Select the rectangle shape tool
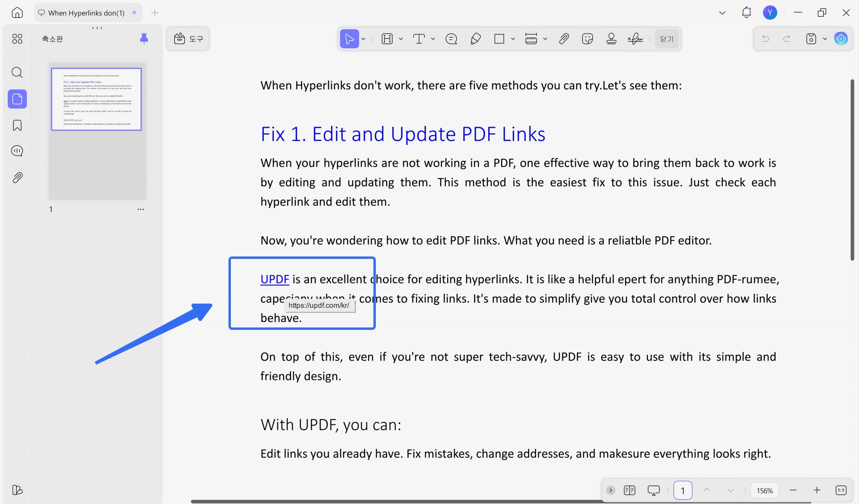 499,39
